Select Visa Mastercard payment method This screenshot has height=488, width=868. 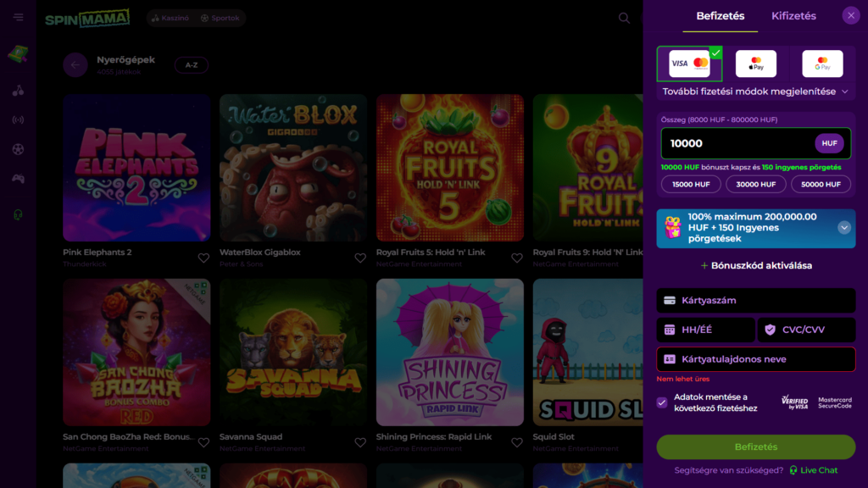(688, 64)
